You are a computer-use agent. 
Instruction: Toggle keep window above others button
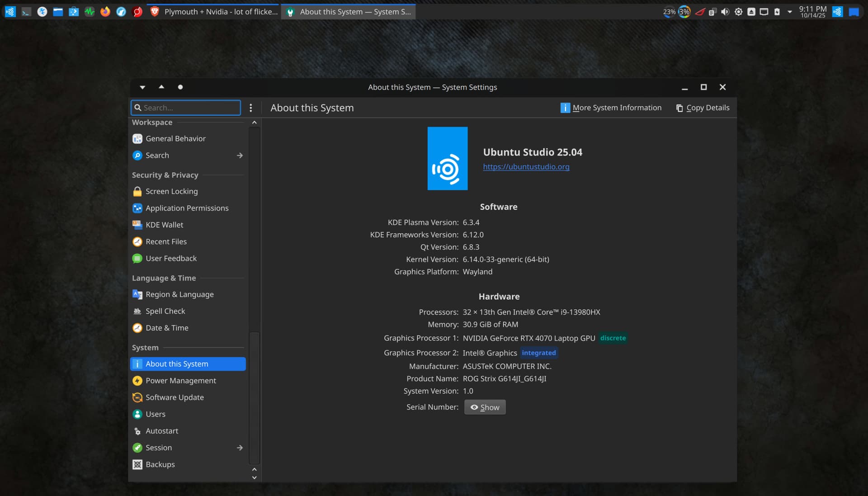click(x=161, y=87)
